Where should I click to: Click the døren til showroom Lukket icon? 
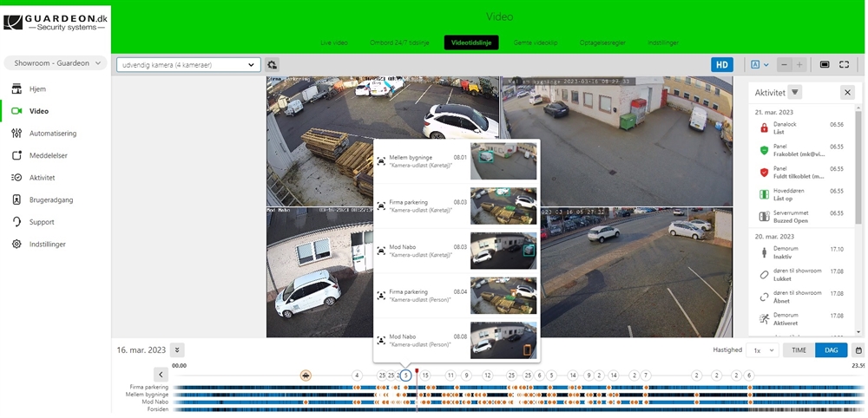pyautogui.click(x=765, y=274)
